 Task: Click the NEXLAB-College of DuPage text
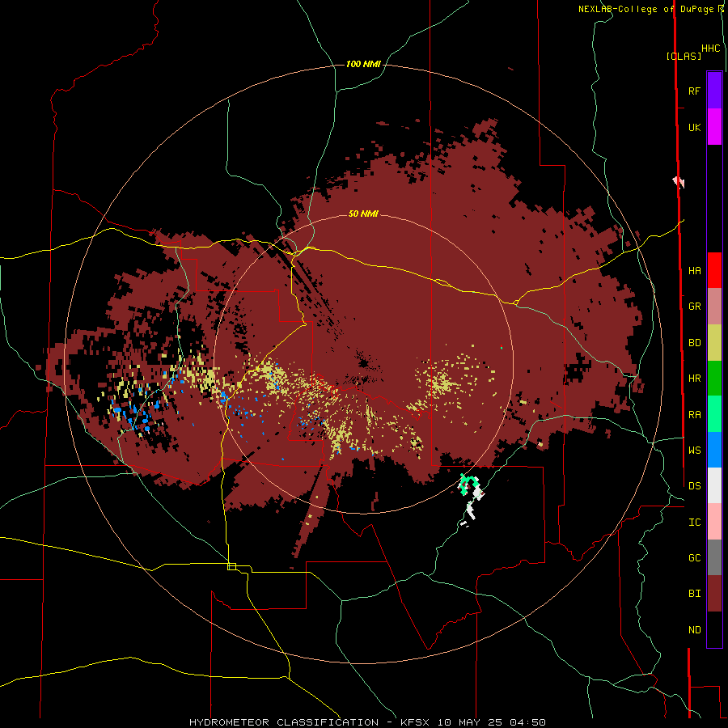coord(647,9)
